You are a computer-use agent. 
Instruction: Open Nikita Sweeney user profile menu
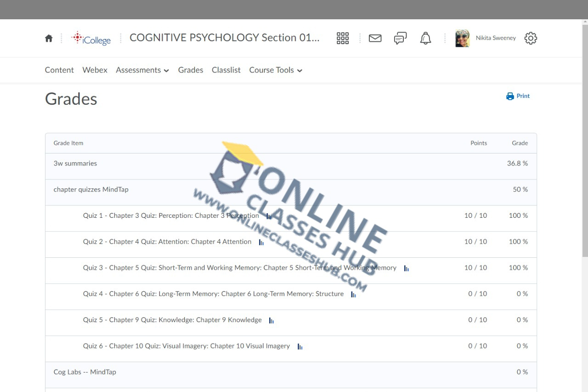(486, 38)
